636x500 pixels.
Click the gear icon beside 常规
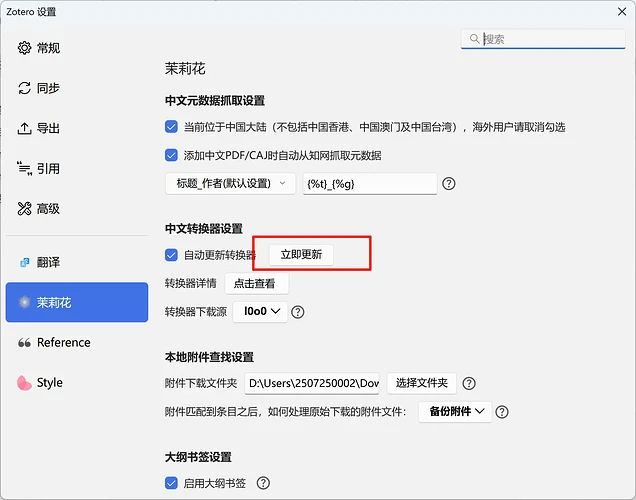24,48
